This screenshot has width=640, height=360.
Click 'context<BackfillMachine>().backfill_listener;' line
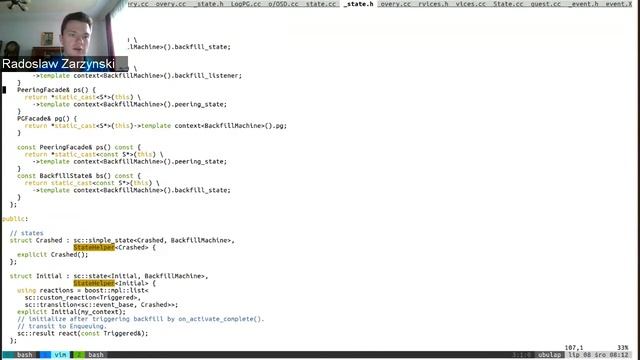[x=137, y=76]
